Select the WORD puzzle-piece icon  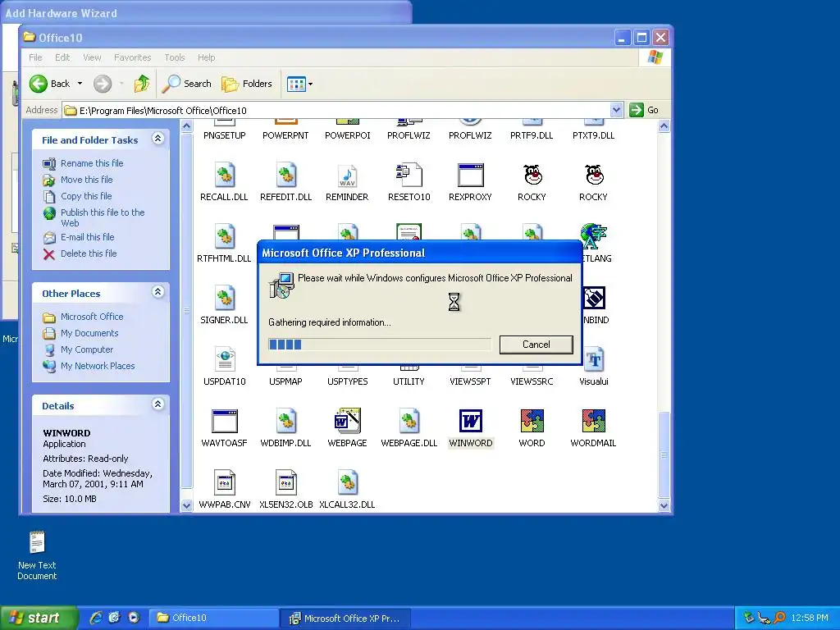[x=532, y=421]
